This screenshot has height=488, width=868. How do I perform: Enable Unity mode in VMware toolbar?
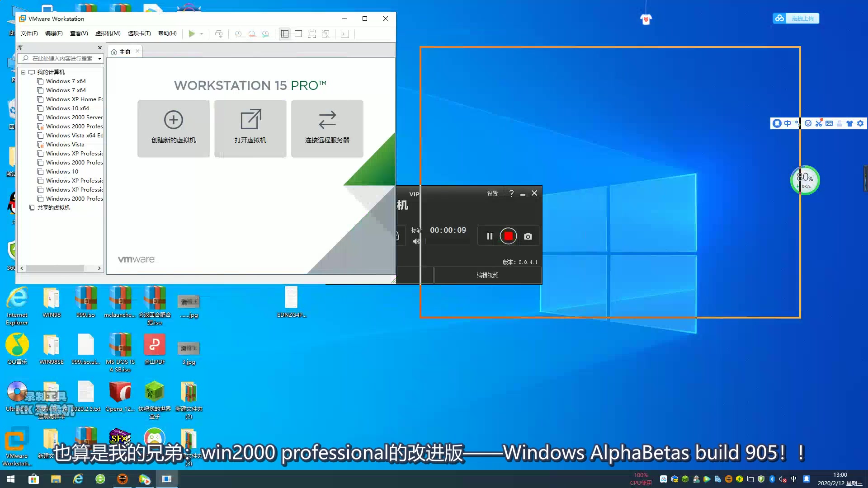pos(325,33)
